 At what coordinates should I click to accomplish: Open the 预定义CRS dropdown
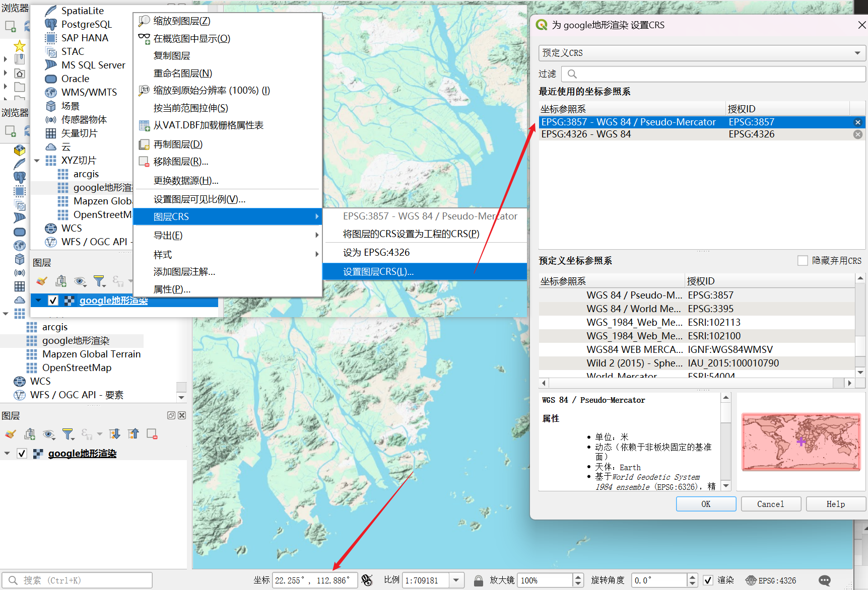coord(702,53)
